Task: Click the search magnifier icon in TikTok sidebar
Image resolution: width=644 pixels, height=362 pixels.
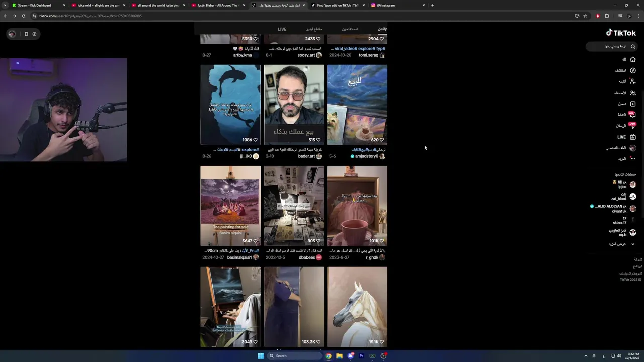Action: pos(633,47)
